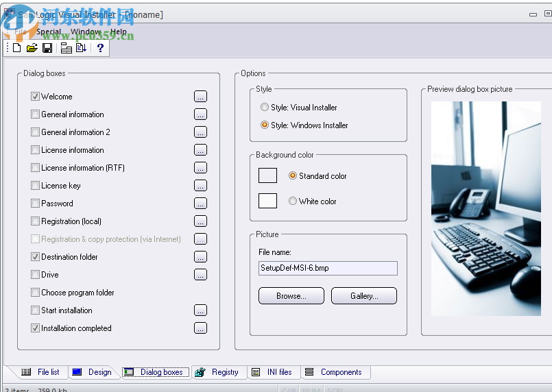552x392 pixels.
Task: Enable the Start installation checkbox
Action: 35,310
